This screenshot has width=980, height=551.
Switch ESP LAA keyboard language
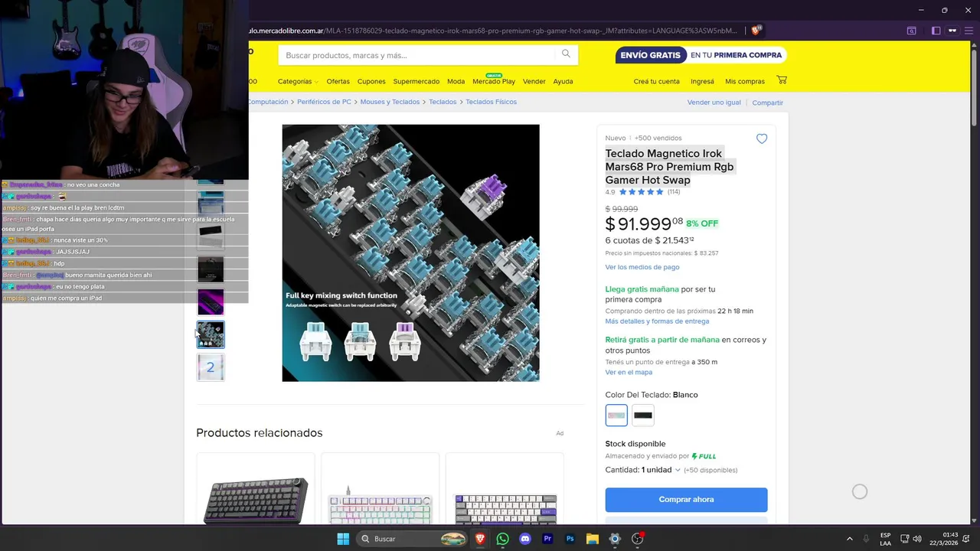coord(885,539)
